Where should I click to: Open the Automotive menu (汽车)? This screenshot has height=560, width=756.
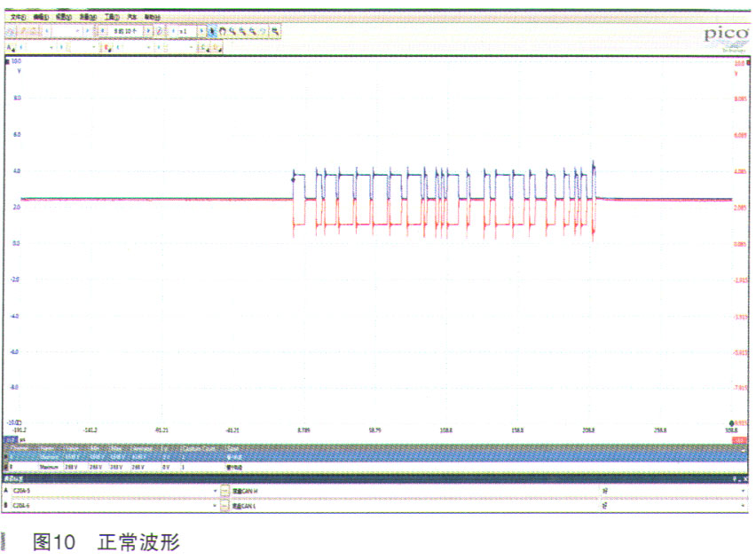click(x=132, y=18)
